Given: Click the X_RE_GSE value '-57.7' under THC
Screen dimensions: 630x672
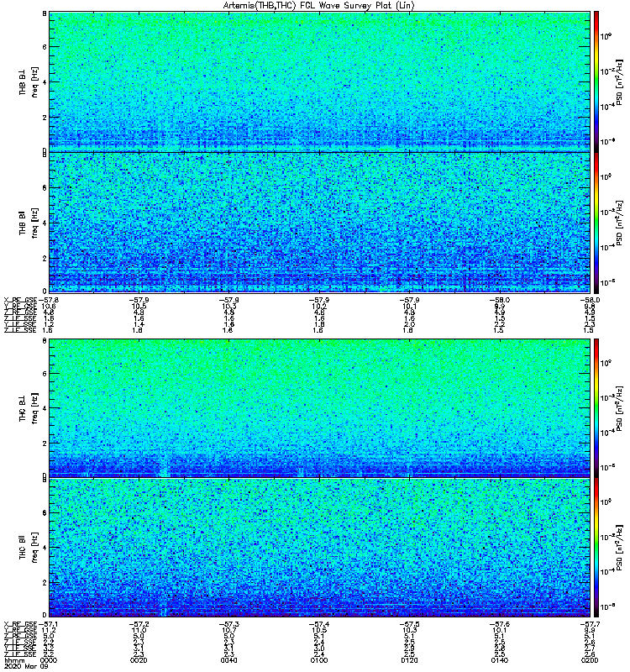Looking at the screenshot, I should click(591, 624).
